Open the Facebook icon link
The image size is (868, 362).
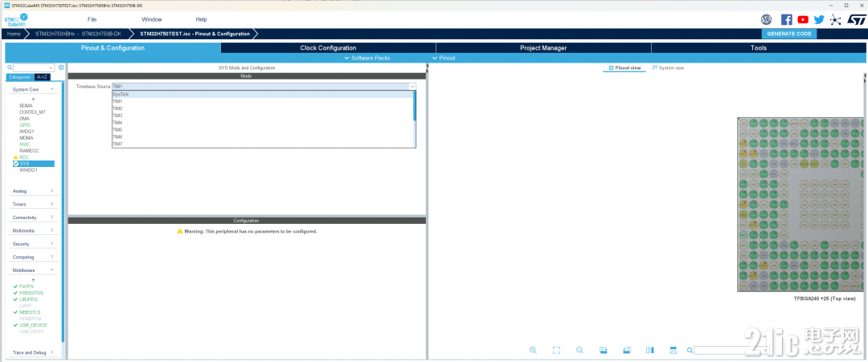(787, 19)
